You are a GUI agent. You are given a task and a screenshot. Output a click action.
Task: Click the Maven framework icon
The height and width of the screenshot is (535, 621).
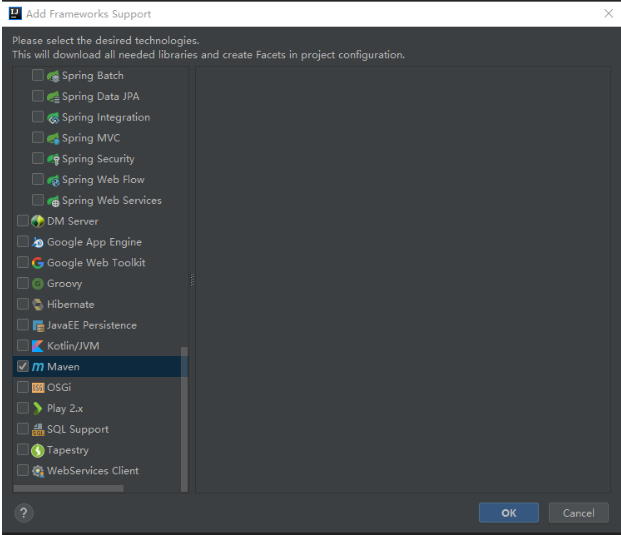[x=38, y=367]
